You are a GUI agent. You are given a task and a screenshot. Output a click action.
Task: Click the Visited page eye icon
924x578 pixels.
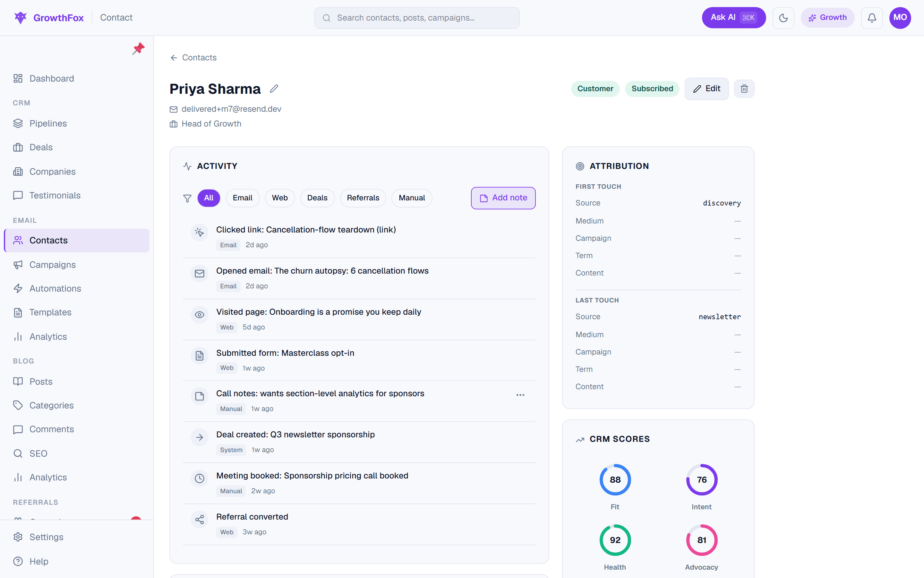199,315
